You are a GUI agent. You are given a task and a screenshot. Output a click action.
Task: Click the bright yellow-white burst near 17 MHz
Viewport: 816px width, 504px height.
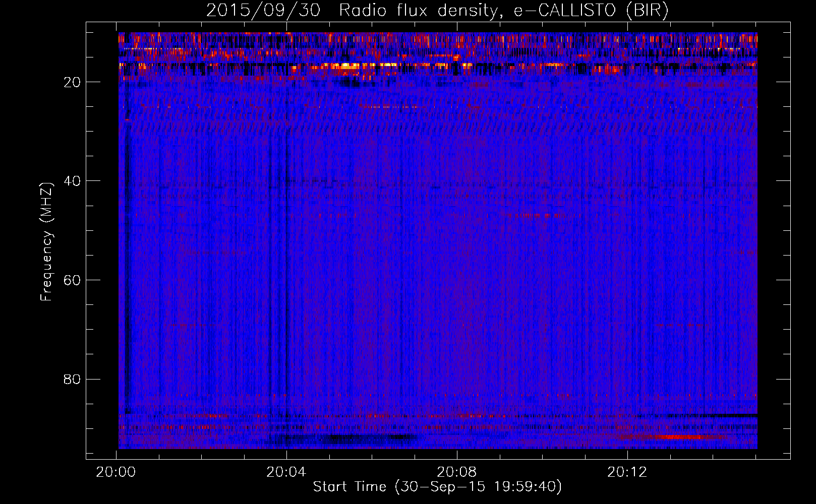pos(348,65)
